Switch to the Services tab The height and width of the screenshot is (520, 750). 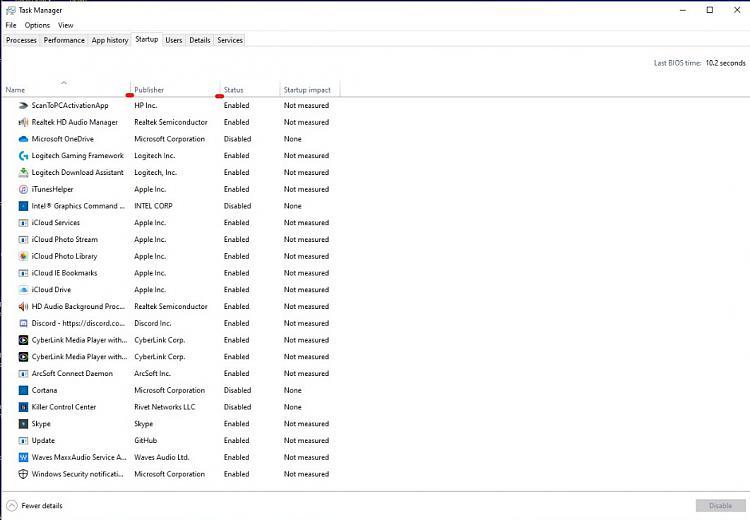click(230, 40)
